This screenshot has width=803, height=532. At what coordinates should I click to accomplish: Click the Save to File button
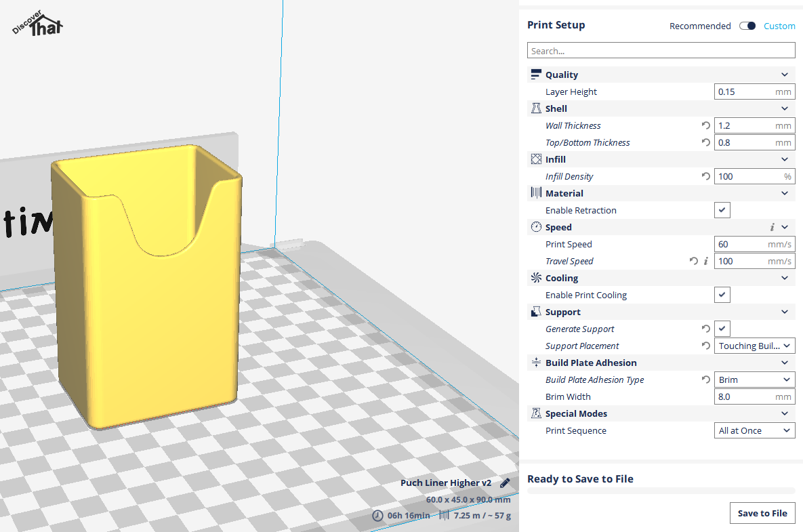tap(762, 513)
